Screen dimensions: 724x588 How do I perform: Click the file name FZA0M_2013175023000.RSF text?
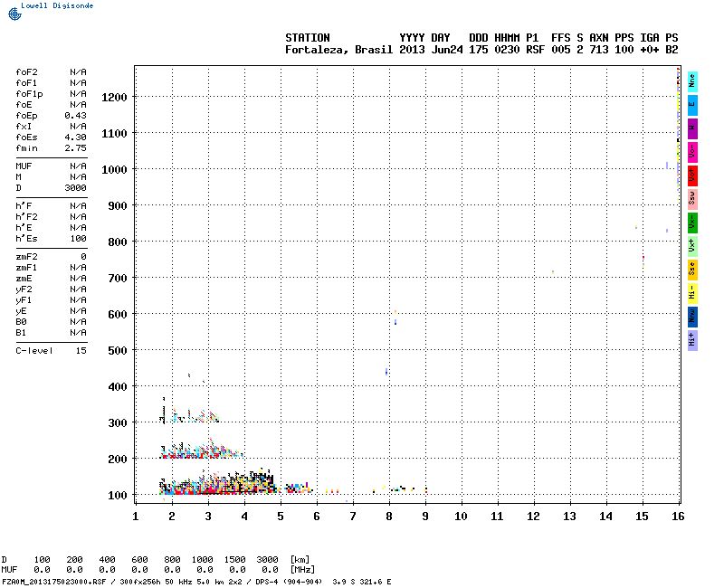54,582
